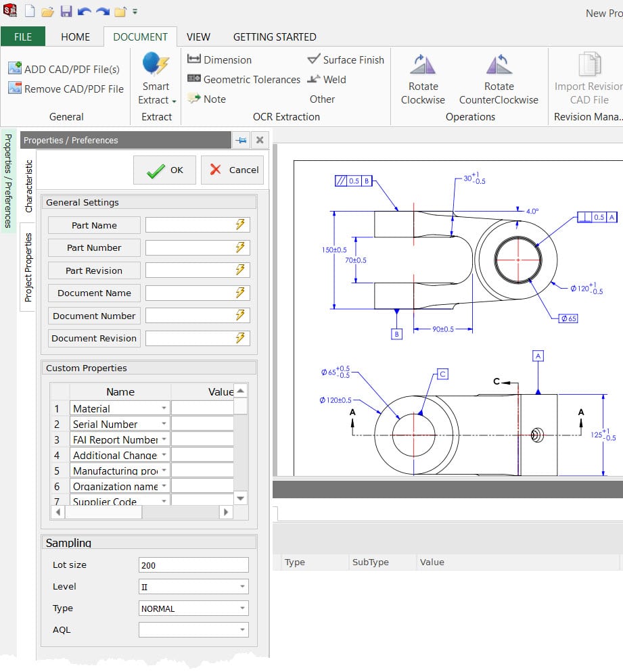Open the sampling Level dropdown
623x672 pixels.
pyautogui.click(x=241, y=586)
